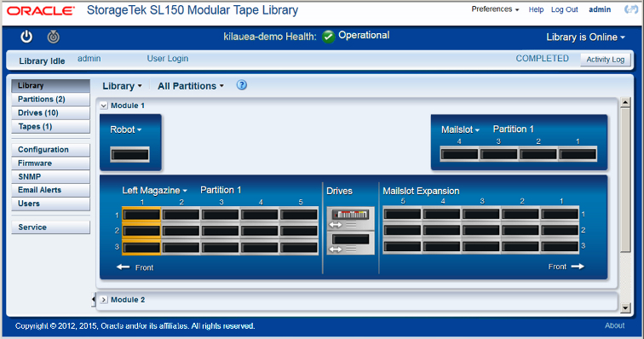
Task: Select Left Magazine slot column 1 row 1
Action: click(141, 215)
